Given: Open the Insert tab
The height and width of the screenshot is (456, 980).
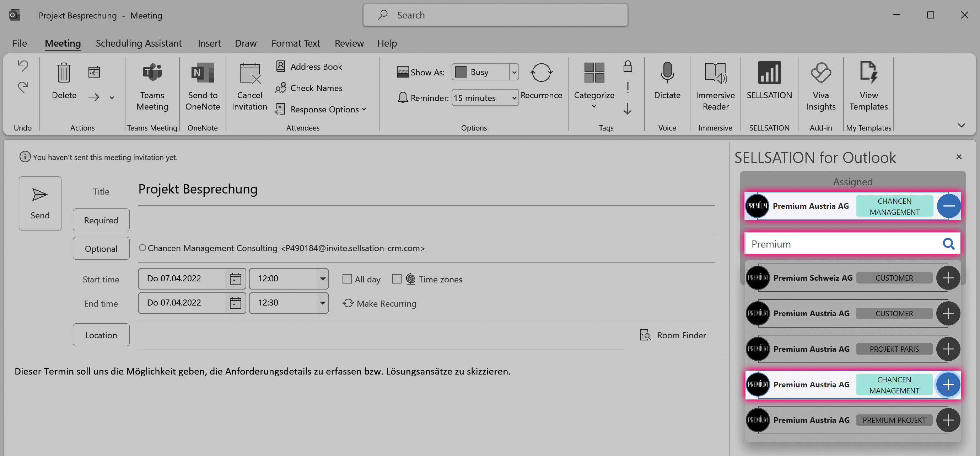Looking at the screenshot, I should 209,43.
